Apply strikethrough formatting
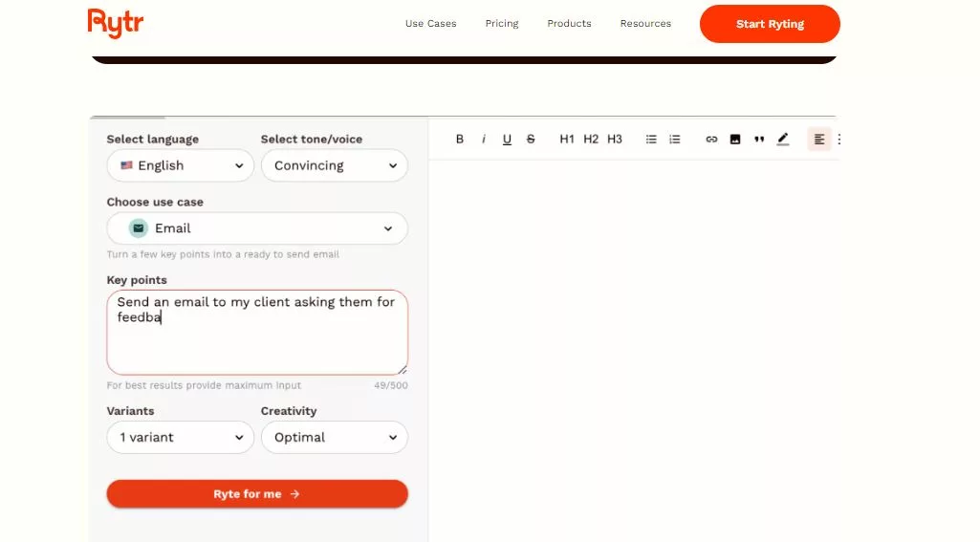 click(x=531, y=139)
